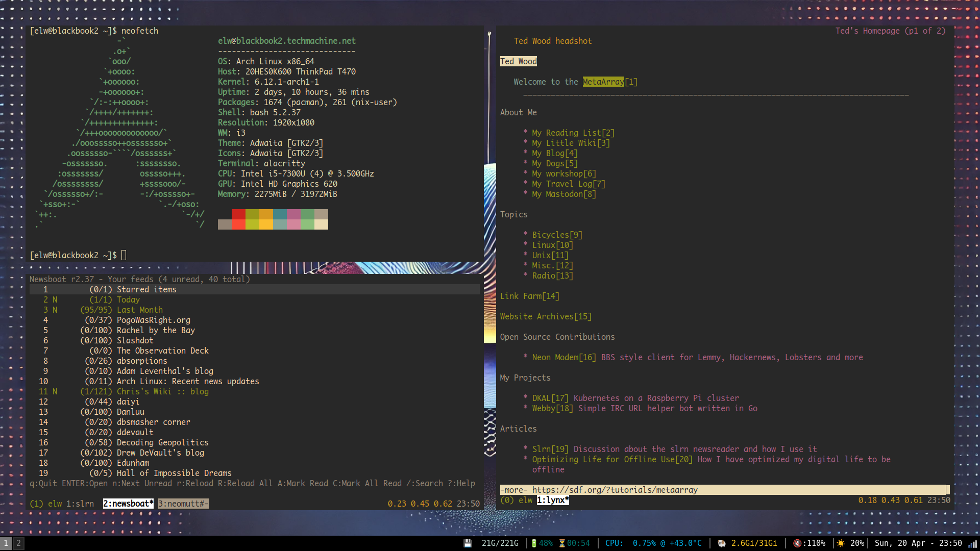
Task: Select the Slashdot feed in Newsboat
Action: [x=135, y=340]
